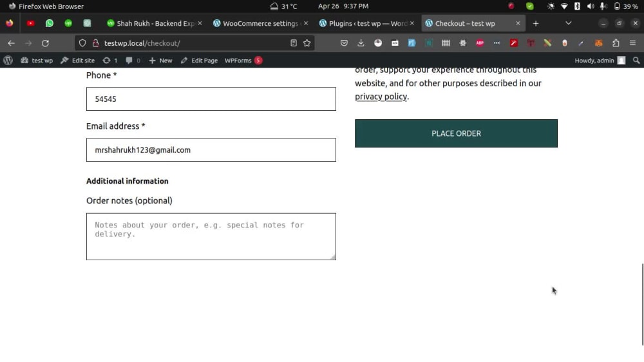Viewport: 644px width, 362px height.
Task: Open the privacy policy link
Action: (x=381, y=97)
